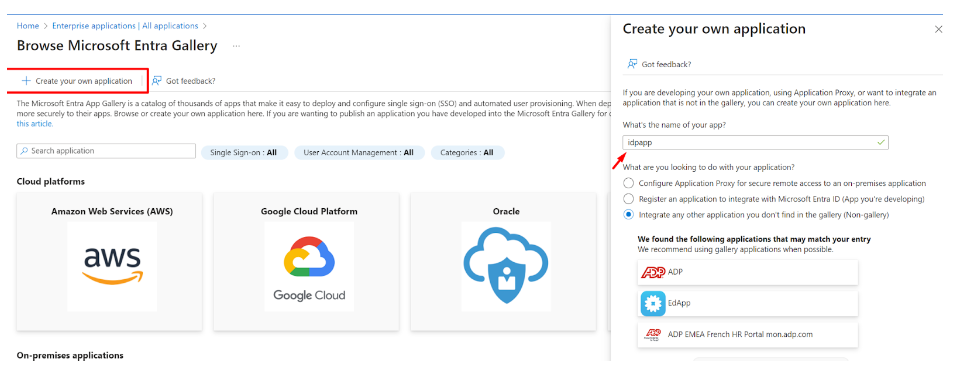The image size is (957, 369).
Task: Select Configure Application Proxy radio option
Action: tap(628, 183)
